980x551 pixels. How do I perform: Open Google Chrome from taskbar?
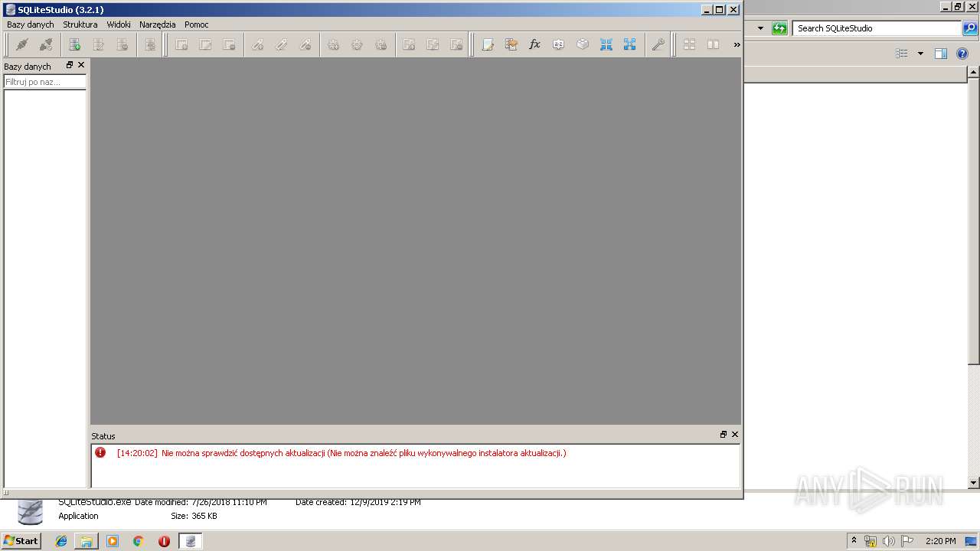pyautogui.click(x=139, y=541)
